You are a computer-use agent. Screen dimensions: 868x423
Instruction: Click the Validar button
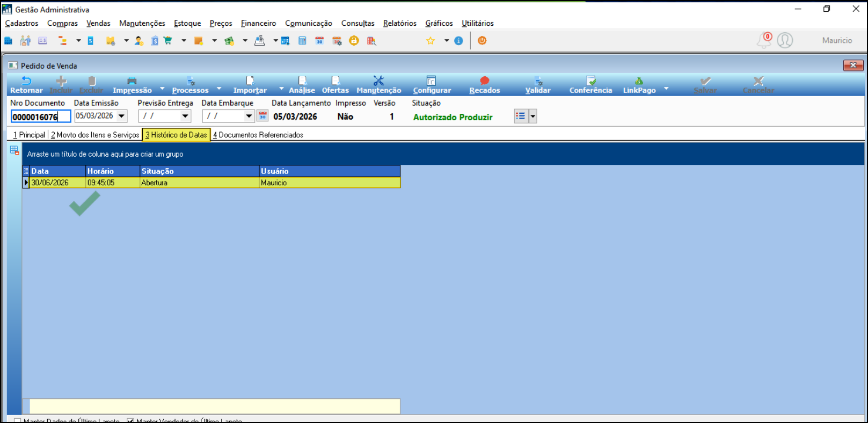(538, 85)
